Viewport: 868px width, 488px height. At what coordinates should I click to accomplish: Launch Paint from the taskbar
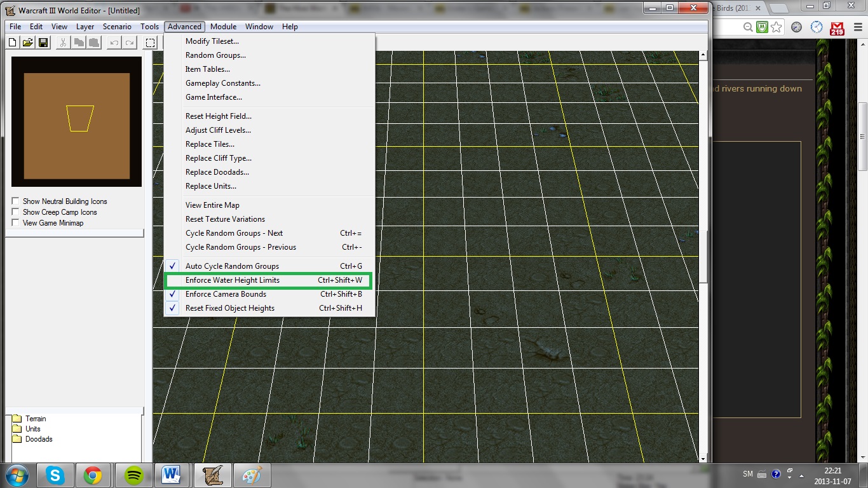[x=252, y=475]
